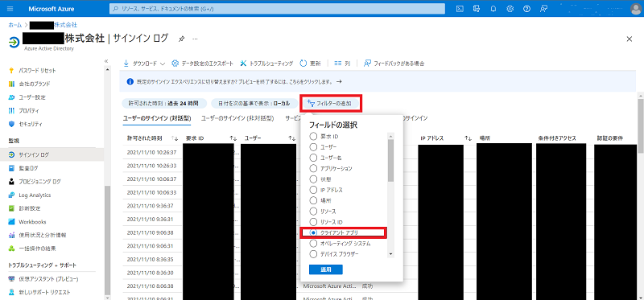Screen dimensions: 644x300
Task: Click the データ設定のエクスポート gear icon
Action: (175, 64)
